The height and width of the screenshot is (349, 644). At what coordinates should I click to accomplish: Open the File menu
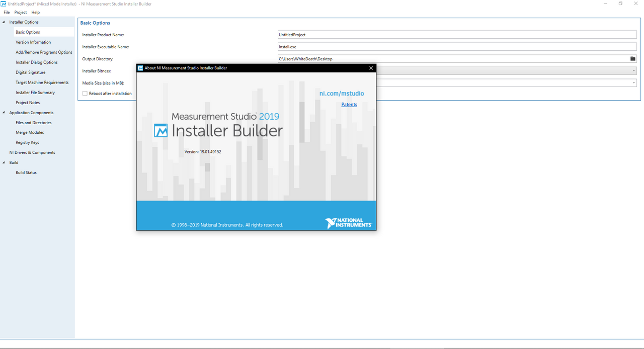7,12
